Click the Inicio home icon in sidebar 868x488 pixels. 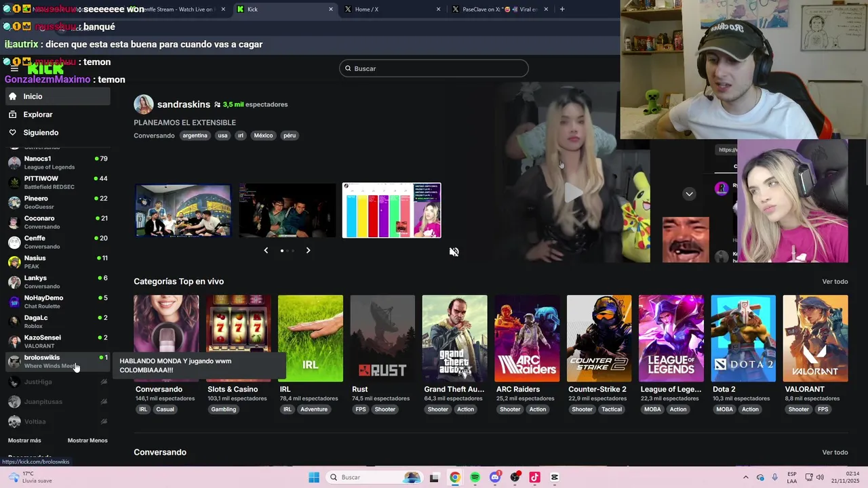click(12, 96)
